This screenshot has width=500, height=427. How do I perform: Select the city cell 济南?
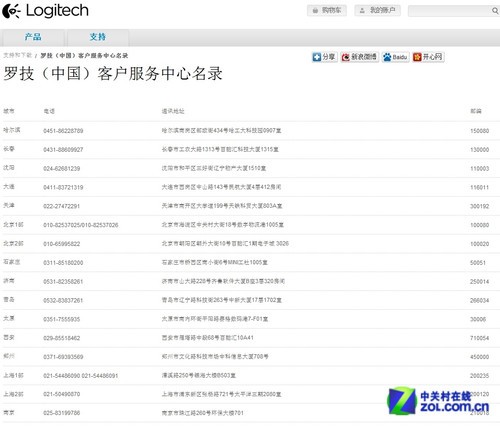click(9, 281)
